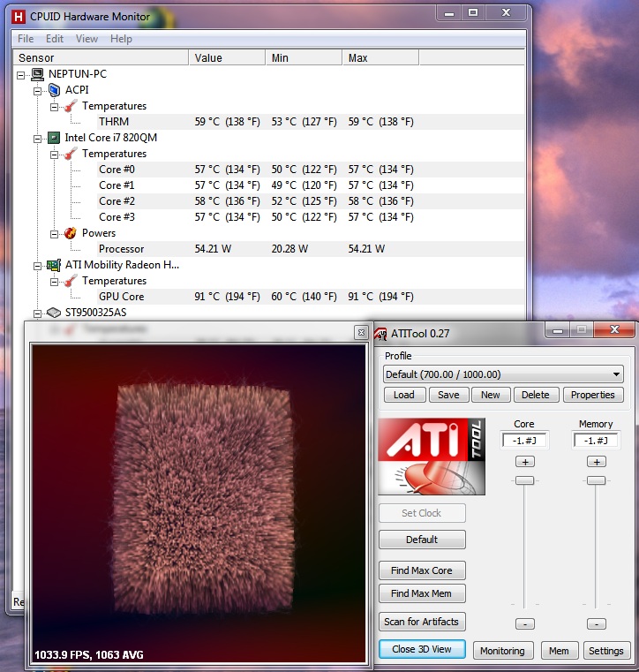This screenshot has height=672, width=639.
Task: Click the Load profile button
Action: 404,395
